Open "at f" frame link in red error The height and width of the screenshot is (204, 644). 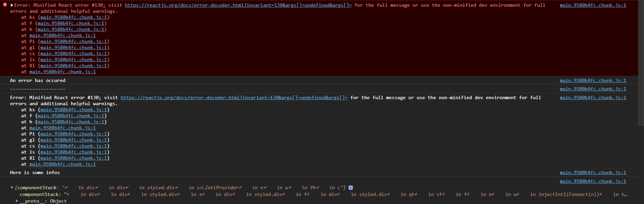coord(71,23)
